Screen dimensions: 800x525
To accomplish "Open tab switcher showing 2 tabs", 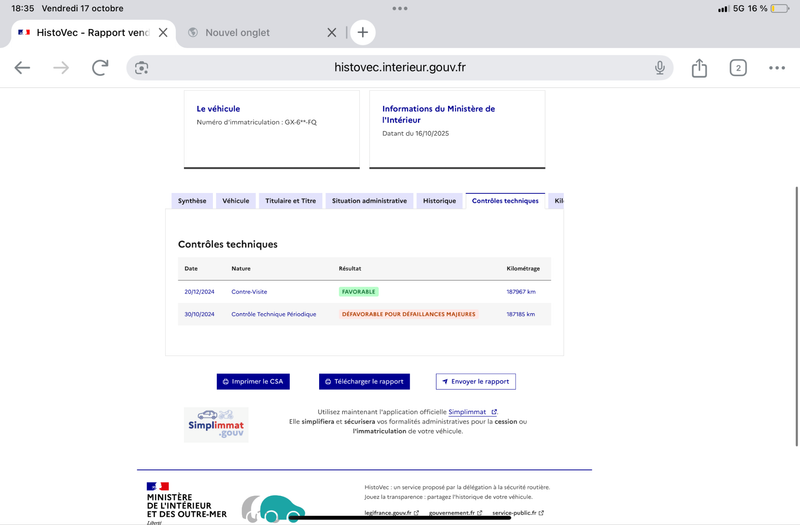I will [738, 67].
